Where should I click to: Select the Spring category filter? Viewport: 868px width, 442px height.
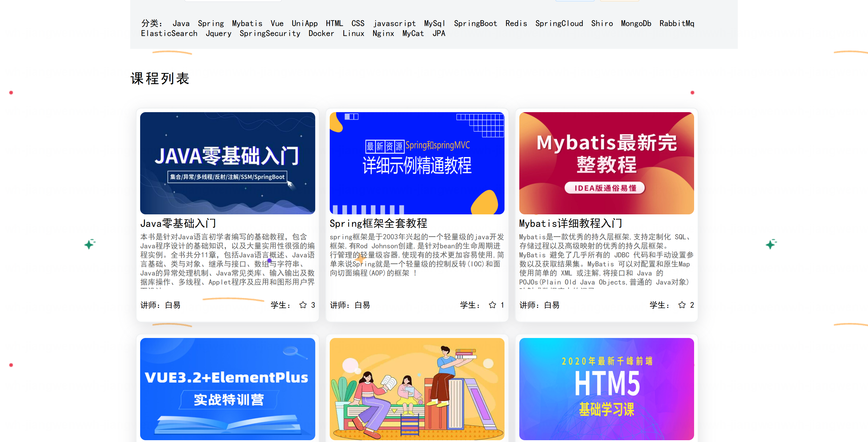[211, 23]
